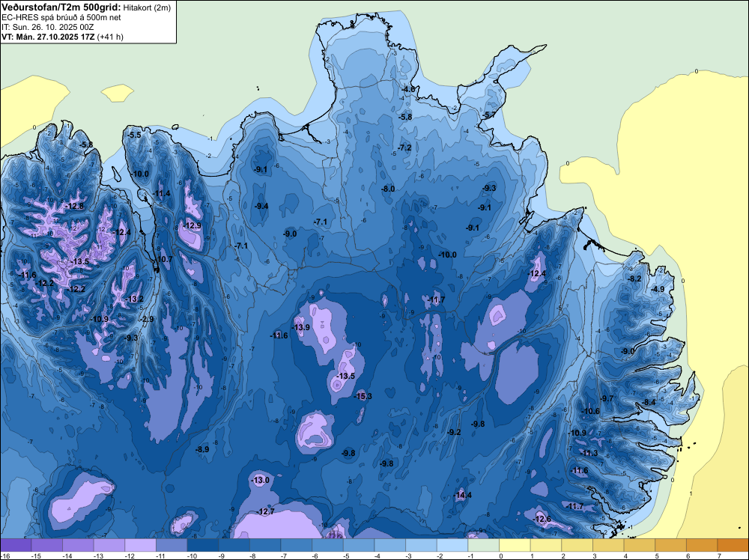Click the -14.4 temperature label
The height and width of the screenshot is (560, 749).
[x=462, y=495]
